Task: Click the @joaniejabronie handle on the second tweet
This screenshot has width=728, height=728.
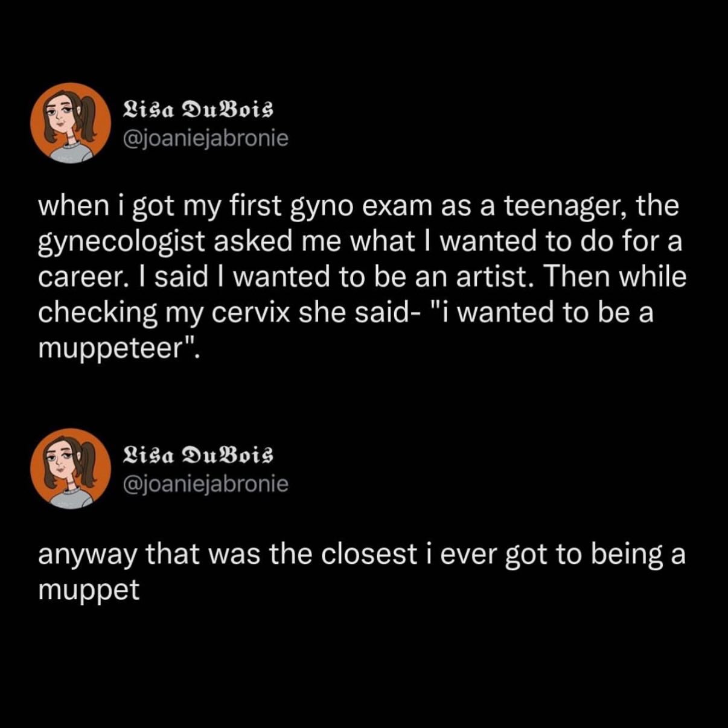Action: [205, 484]
